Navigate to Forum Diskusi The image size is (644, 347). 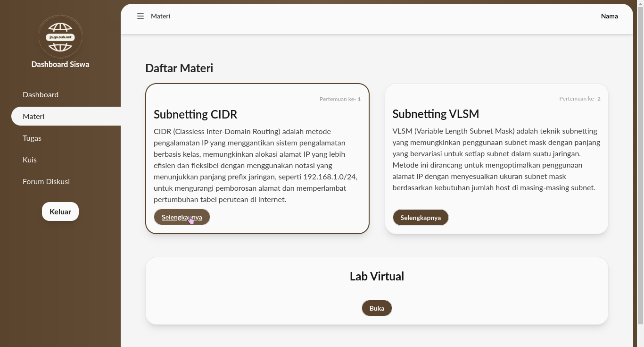click(x=46, y=181)
